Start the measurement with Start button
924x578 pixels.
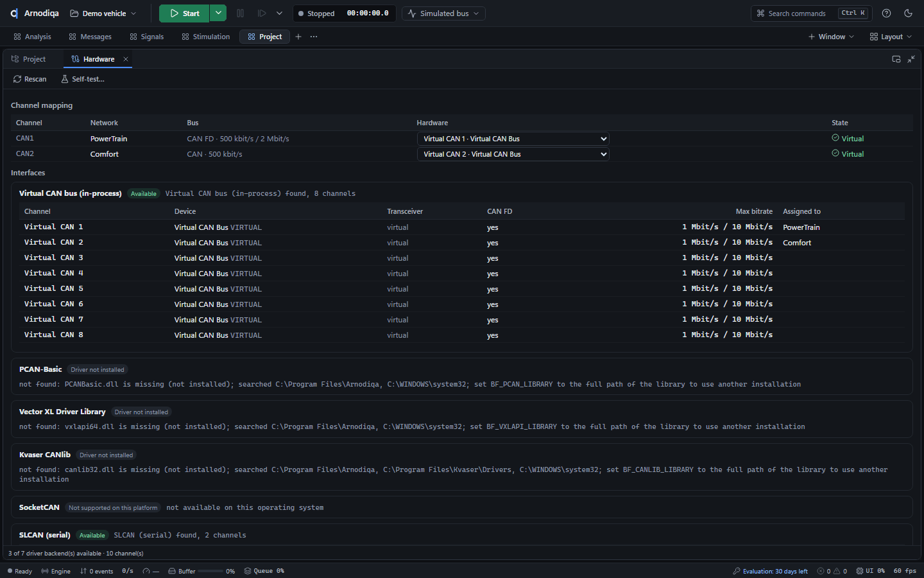tap(184, 13)
